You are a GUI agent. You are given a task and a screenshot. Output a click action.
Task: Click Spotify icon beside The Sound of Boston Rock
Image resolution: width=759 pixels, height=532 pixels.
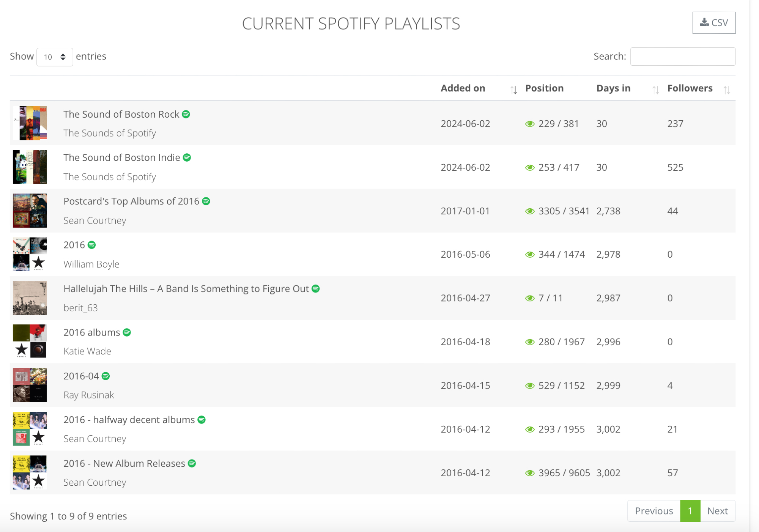(x=186, y=114)
